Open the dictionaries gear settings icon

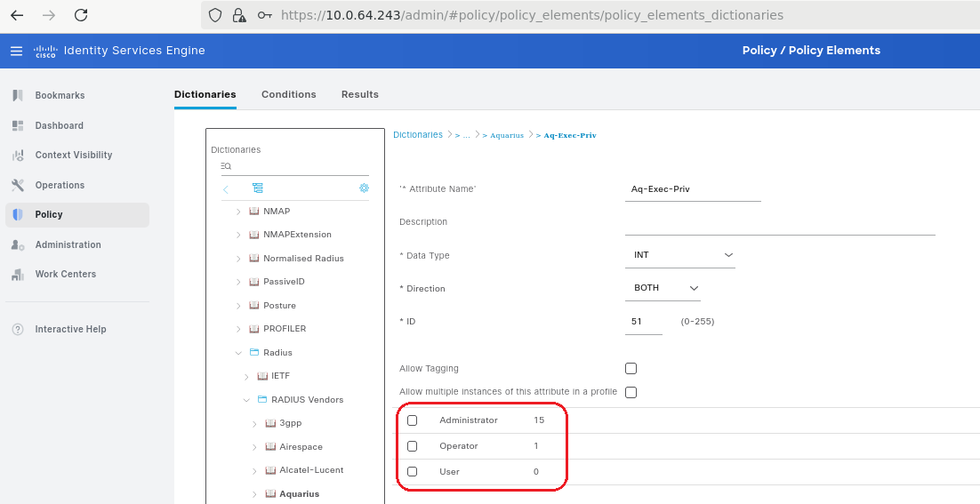click(x=365, y=188)
